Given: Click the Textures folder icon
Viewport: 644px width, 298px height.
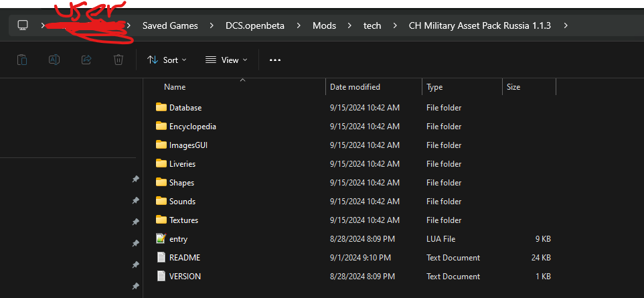Looking at the screenshot, I should pyautogui.click(x=161, y=220).
